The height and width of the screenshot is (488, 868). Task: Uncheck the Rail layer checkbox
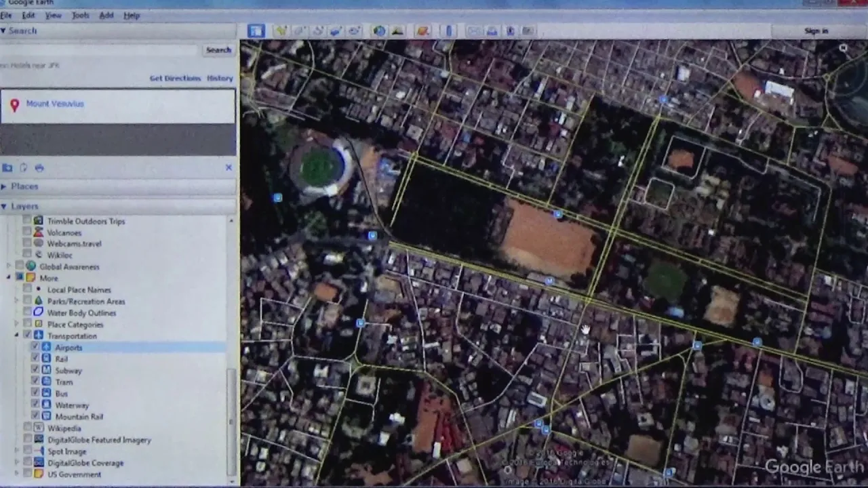[35, 359]
